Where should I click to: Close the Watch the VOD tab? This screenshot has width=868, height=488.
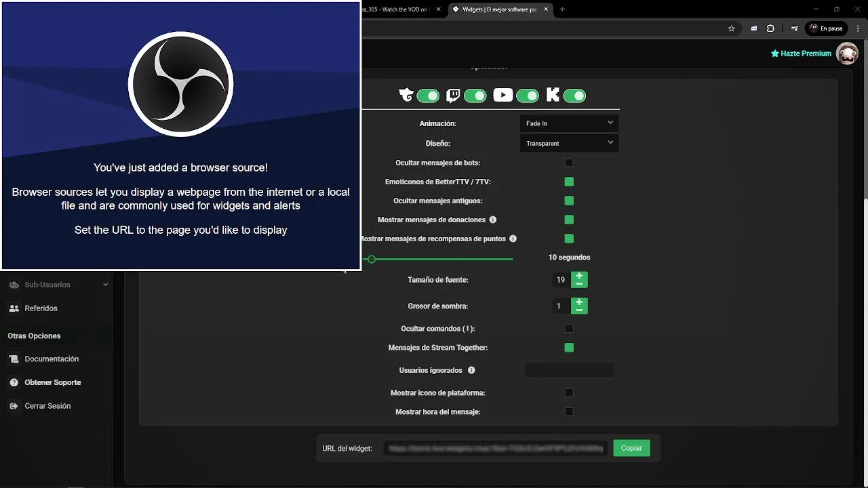coord(438,9)
